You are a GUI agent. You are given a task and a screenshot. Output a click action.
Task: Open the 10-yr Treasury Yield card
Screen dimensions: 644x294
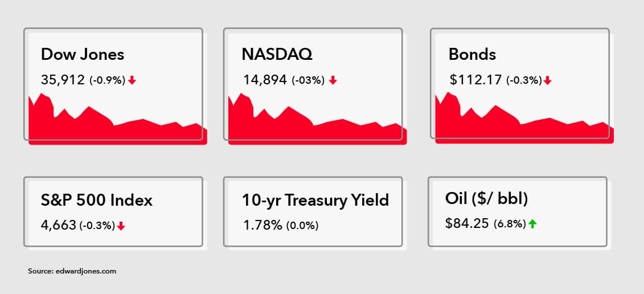[x=313, y=212]
